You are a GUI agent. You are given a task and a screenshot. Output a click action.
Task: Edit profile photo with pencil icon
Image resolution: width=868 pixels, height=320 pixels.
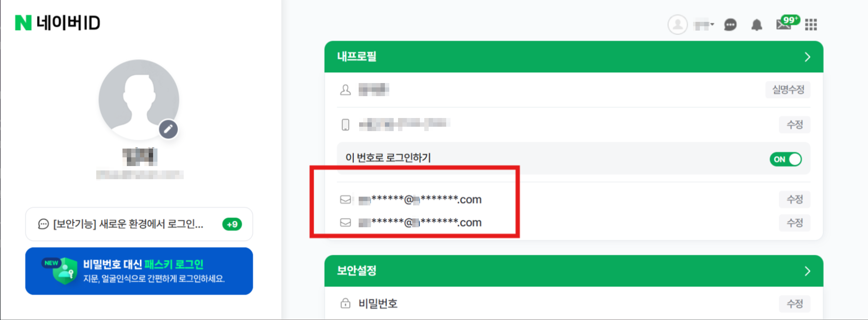pos(168,129)
